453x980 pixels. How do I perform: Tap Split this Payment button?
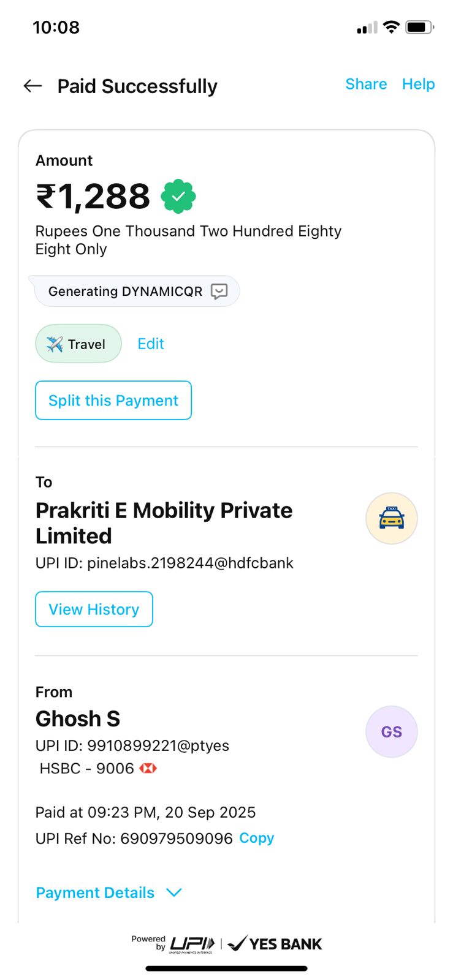click(113, 401)
